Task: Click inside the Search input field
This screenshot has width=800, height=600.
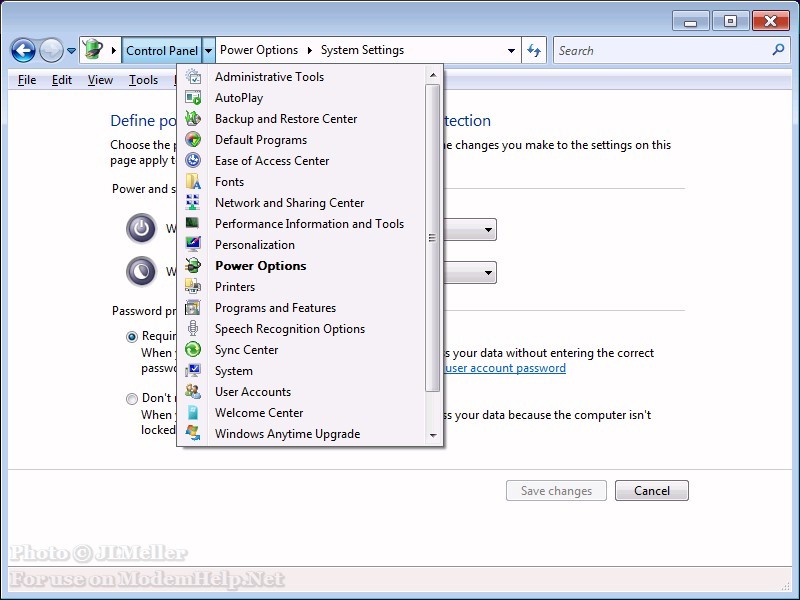Action: coord(663,50)
